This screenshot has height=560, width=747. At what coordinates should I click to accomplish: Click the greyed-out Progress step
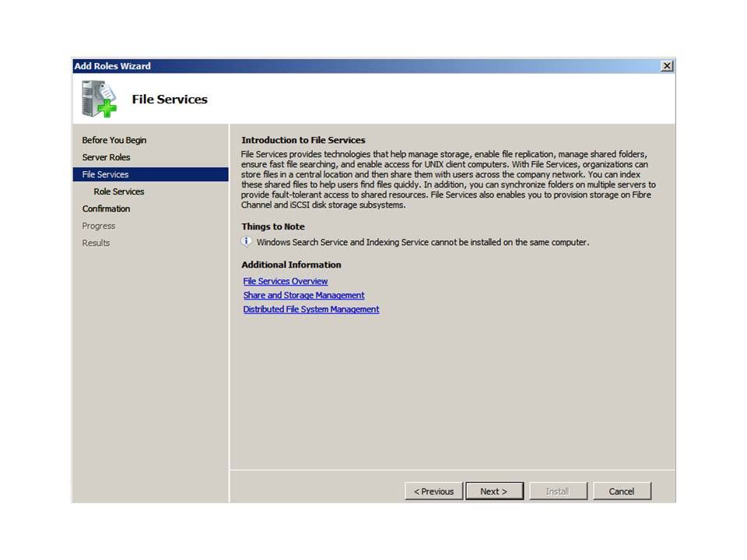pos(99,226)
